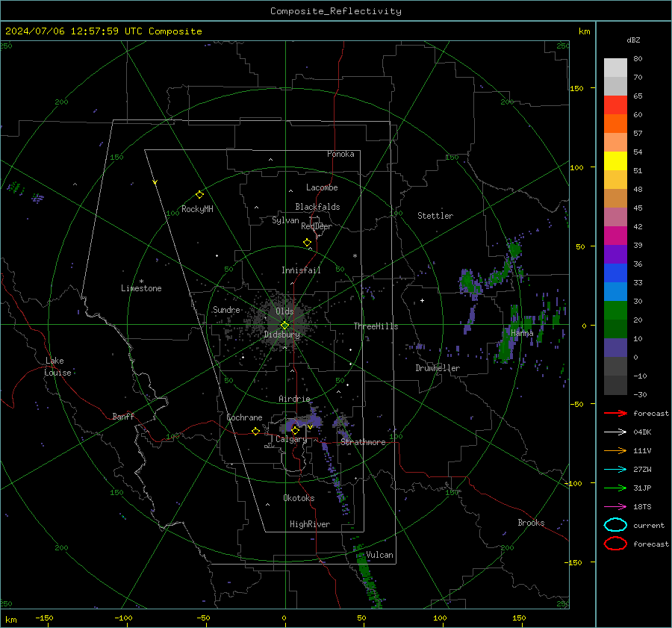Select the 65 dBZ red color swatch
672x628 pixels.
(x=615, y=105)
